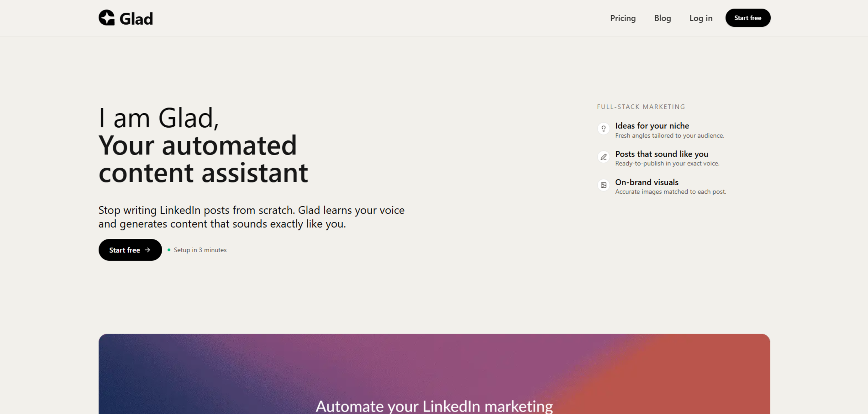Click the Setup in 3 minutes text

click(200, 250)
